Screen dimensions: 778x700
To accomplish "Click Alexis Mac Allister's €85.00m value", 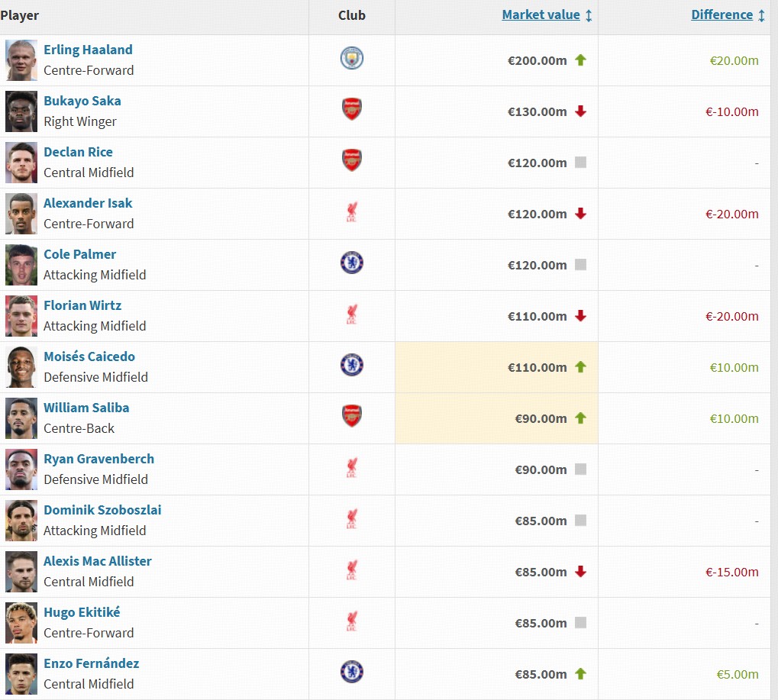I will coord(537,572).
